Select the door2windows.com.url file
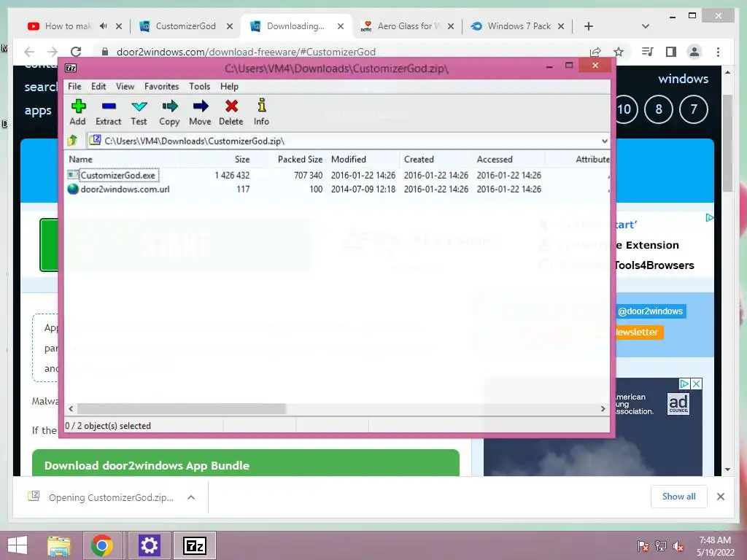Viewport: 747px width, 560px height. [125, 189]
